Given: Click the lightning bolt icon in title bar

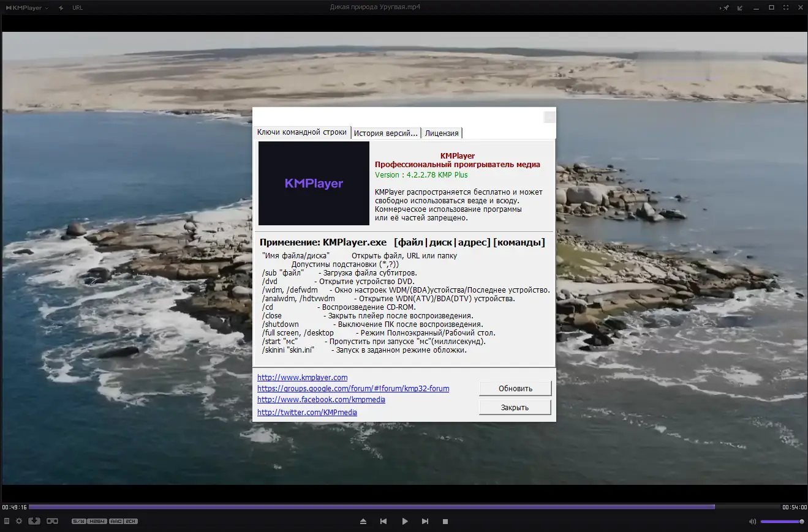Looking at the screenshot, I should (x=61, y=8).
